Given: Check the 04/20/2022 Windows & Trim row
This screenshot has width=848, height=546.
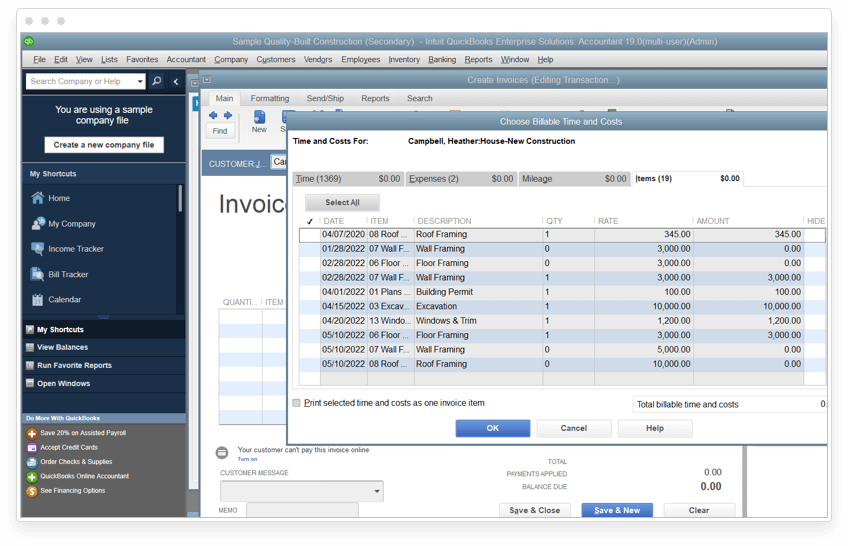Looking at the screenshot, I should (x=310, y=321).
